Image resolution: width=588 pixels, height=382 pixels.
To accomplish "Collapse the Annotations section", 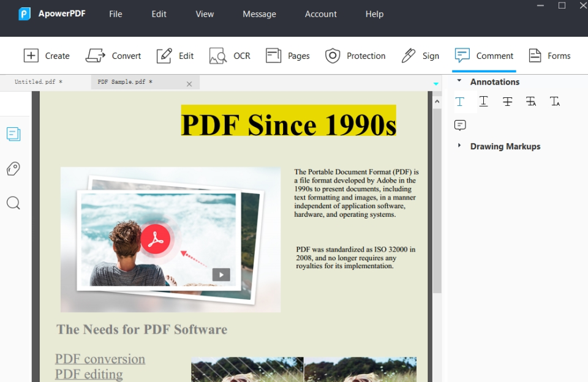I will [459, 80].
